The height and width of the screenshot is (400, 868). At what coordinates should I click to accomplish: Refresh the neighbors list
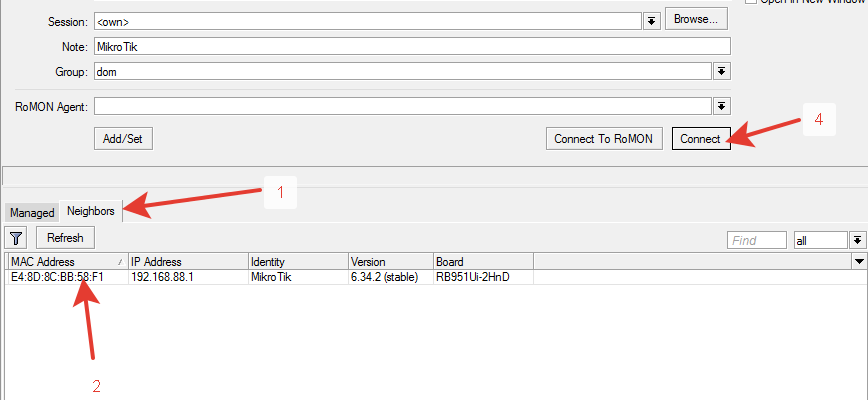65,238
